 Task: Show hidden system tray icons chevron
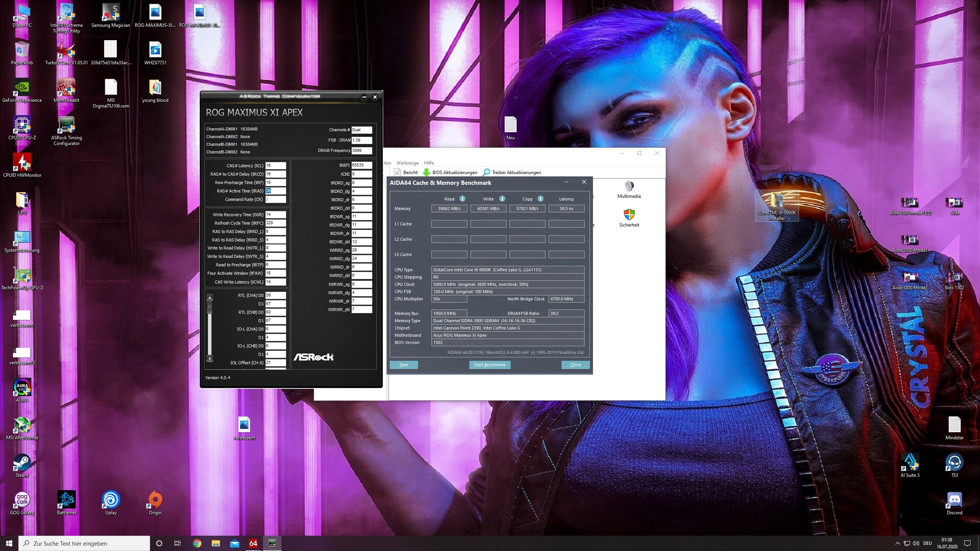pyautogui.click(x=897, y=543)
